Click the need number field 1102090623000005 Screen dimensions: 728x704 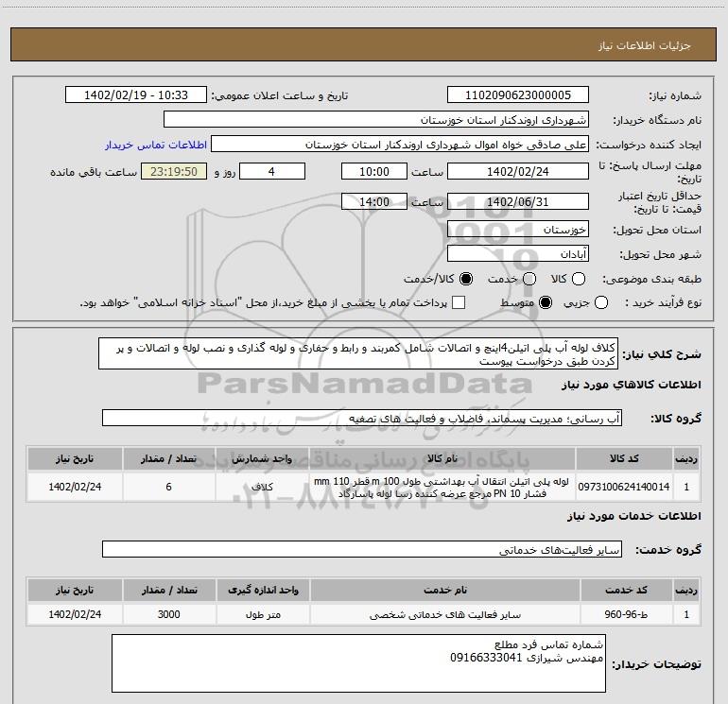click(x=518, y=95)
